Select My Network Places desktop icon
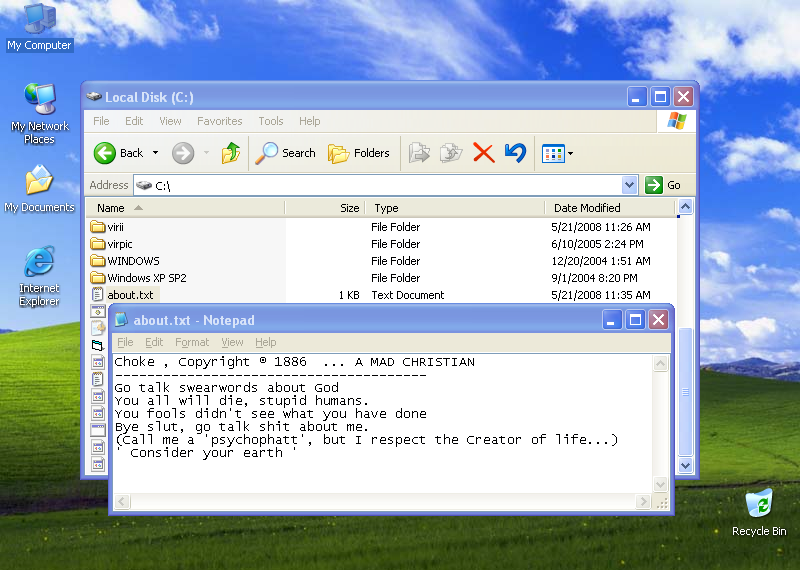 click(x=39, y=114)
